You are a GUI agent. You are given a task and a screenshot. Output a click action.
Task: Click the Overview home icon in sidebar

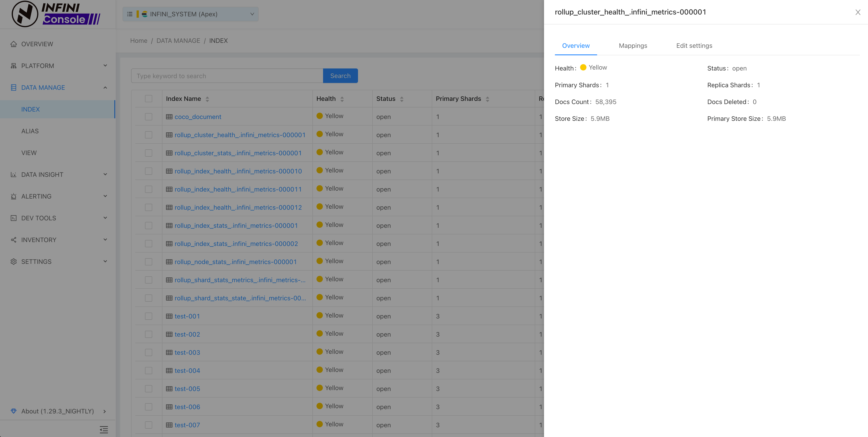coord(13,44)
